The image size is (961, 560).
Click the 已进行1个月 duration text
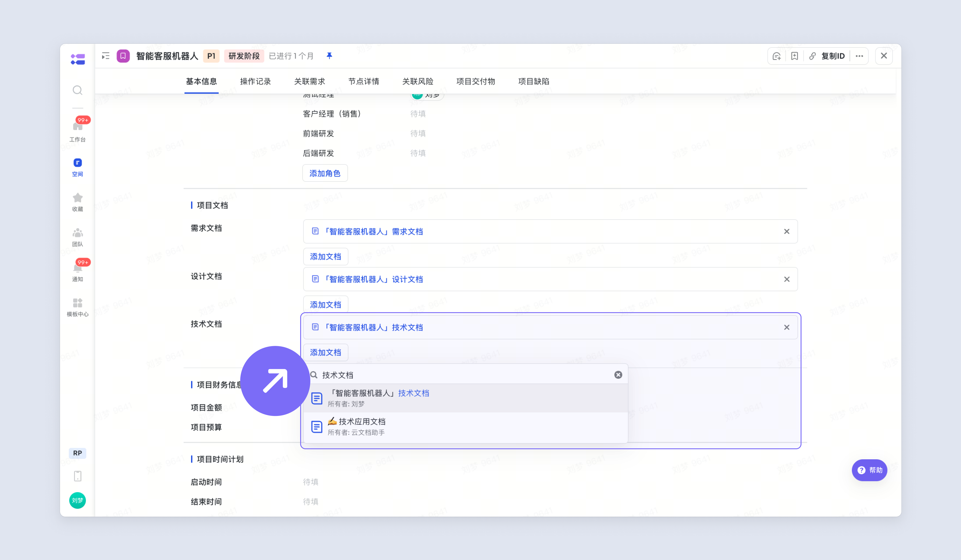(x=291, y=56)
